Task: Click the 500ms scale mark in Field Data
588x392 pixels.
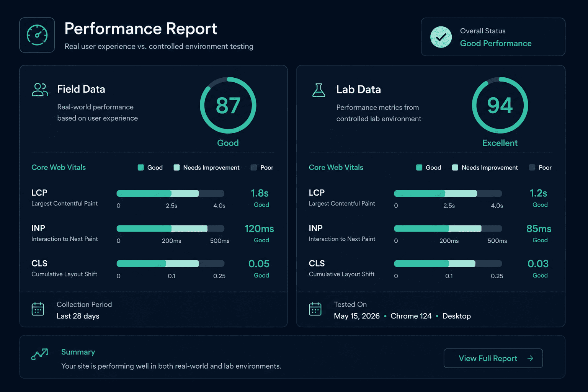Action: (220, 241)
